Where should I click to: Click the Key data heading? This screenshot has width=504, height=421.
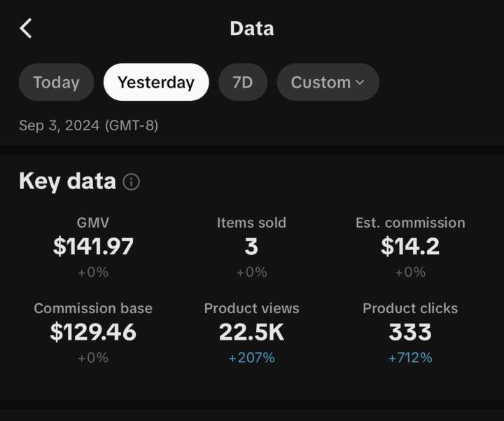tap(67, 181)
